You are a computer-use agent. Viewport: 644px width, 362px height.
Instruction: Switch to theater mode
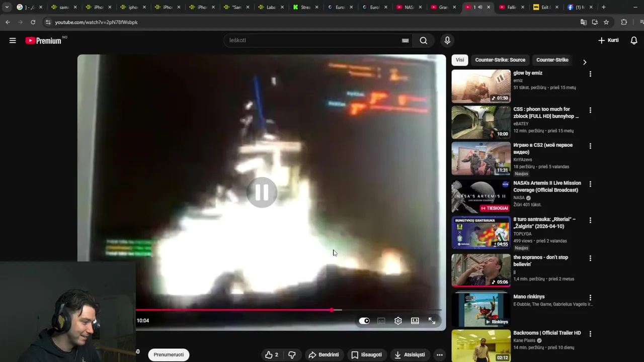pos(415,321)
